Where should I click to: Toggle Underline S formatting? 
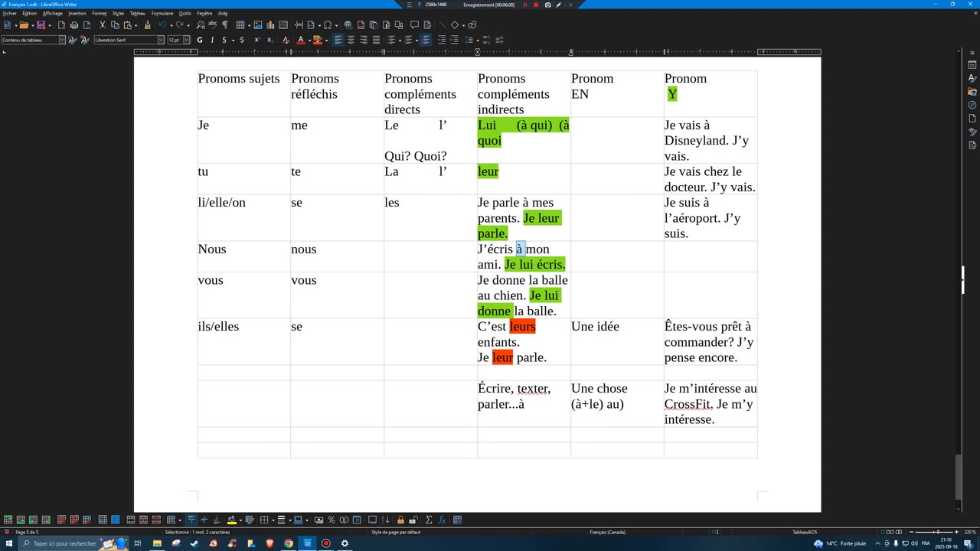click(224, 40)
